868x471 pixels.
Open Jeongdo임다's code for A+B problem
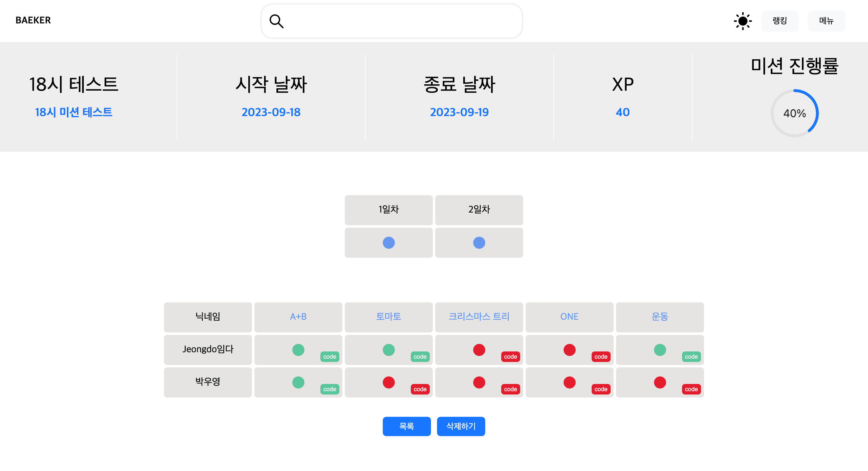(329, 357)
